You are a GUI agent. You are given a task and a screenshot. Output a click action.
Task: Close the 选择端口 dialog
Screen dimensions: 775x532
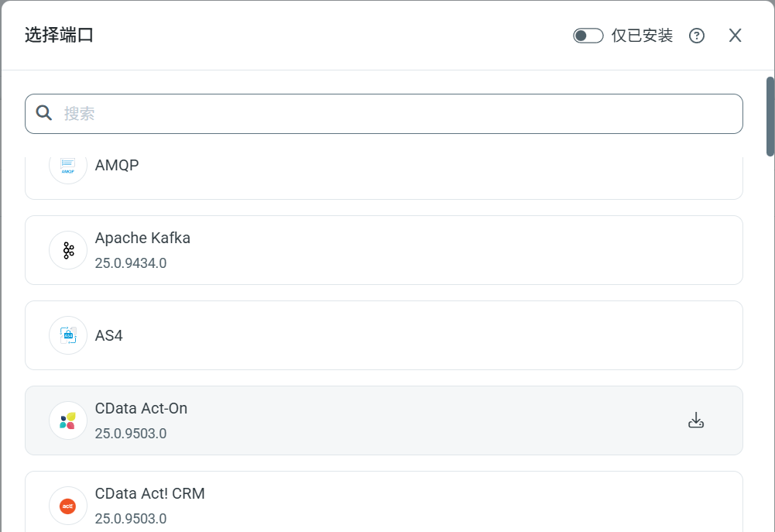736,36
